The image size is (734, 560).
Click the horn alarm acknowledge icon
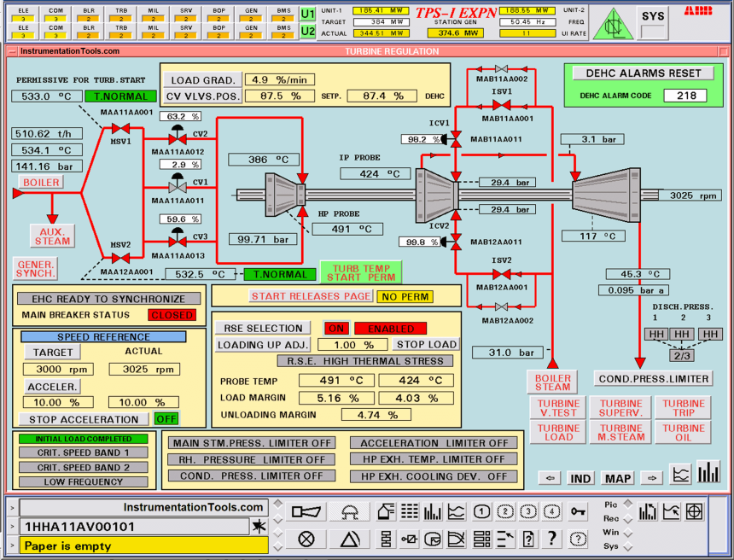point(306,511)
